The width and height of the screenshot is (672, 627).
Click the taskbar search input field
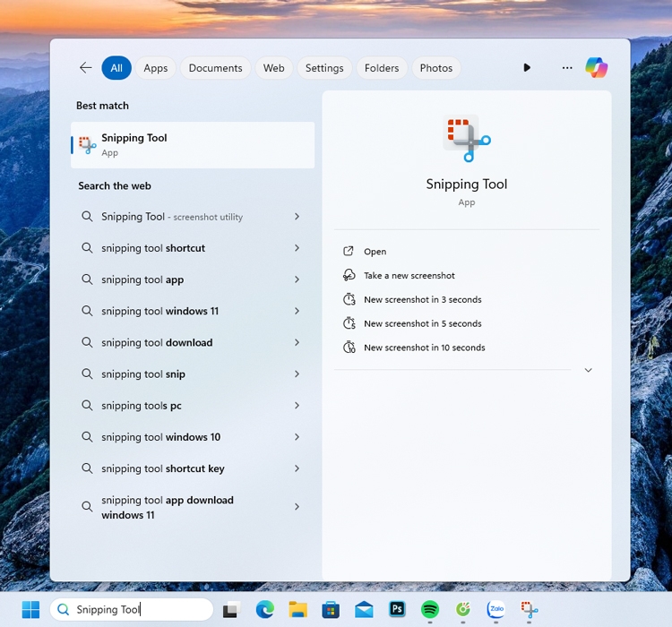pos(132,609)
